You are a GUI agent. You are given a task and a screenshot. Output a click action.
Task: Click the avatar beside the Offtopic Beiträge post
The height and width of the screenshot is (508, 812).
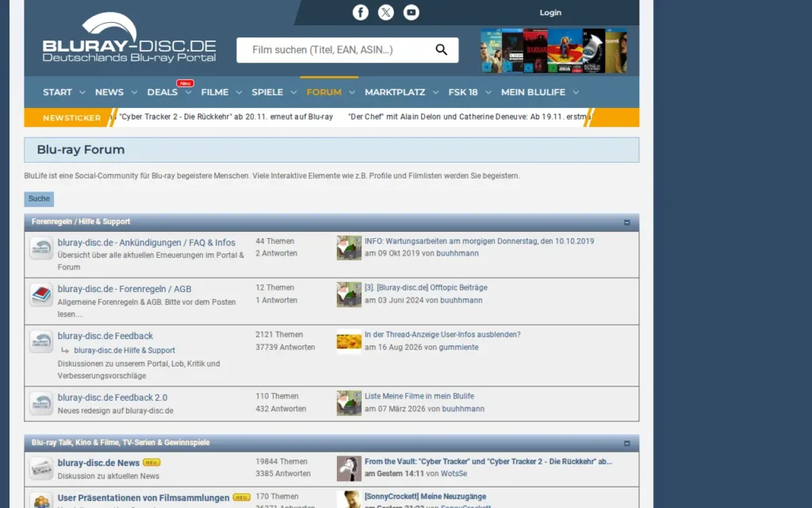tap(349, 294)
